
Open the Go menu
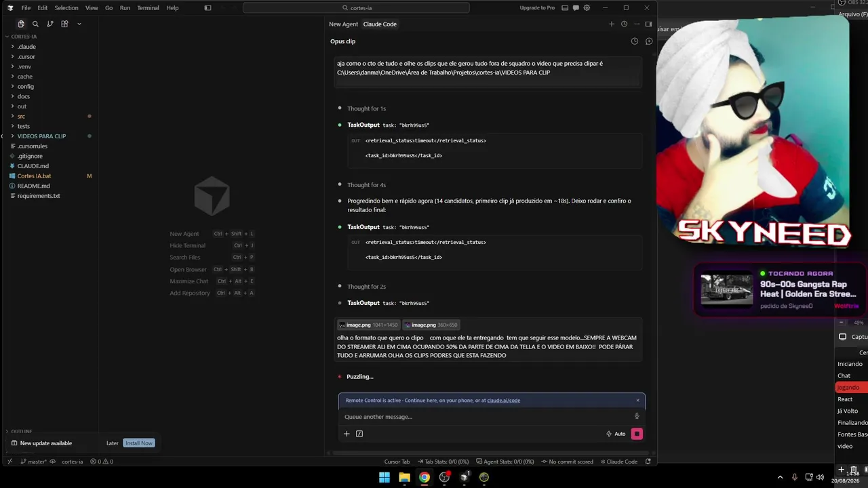109,8
